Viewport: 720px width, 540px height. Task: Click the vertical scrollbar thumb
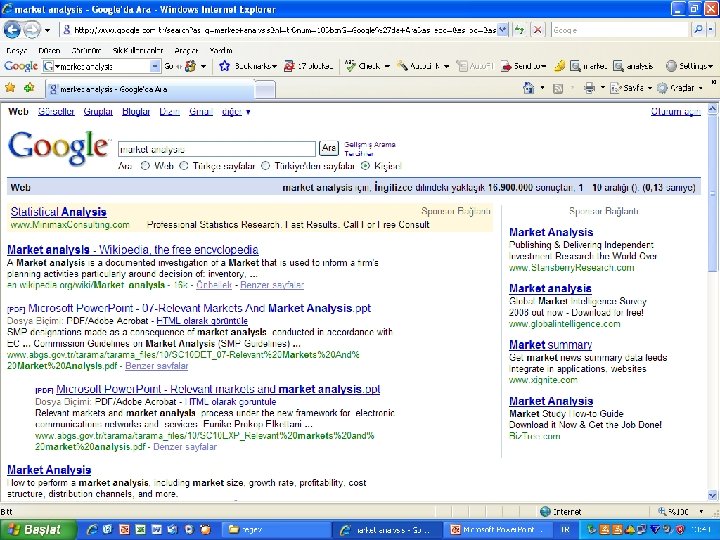click(713, 194)
